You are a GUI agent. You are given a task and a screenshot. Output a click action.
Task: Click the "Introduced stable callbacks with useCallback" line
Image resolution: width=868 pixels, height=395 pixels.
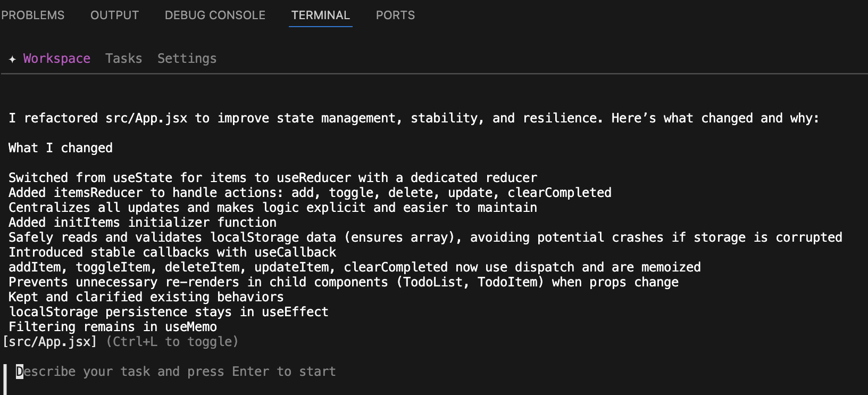pyautogui.click(x=172, y=252)
